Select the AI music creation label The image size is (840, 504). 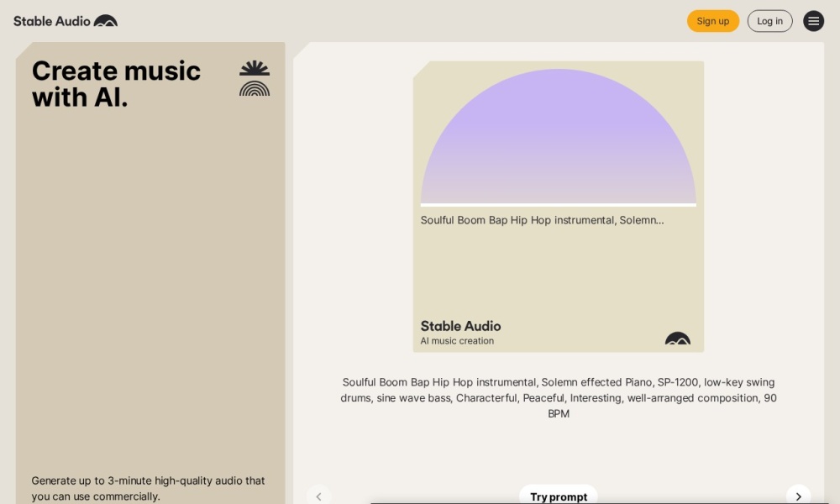(x=457, y=341)
